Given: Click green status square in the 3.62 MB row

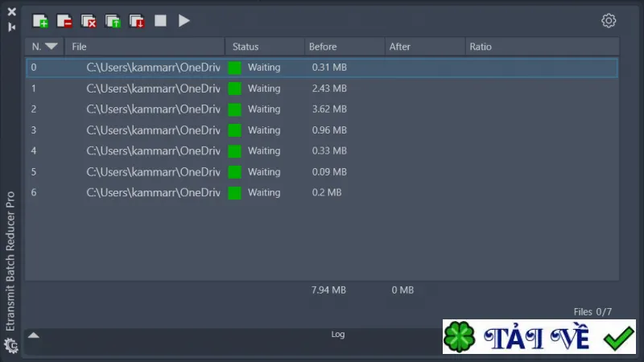Looking at the screenshot, I should pyautogui.click(x=234, y=109).
